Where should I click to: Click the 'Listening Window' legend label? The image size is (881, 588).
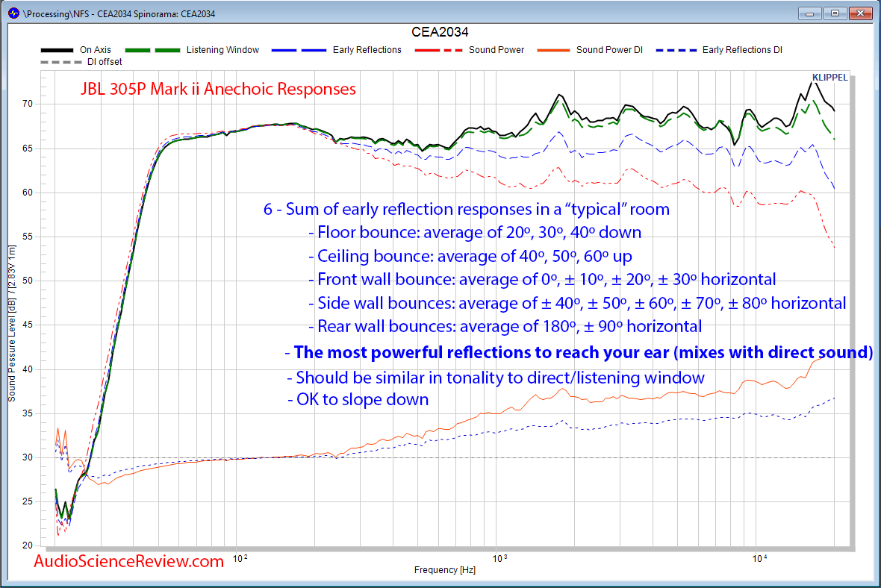coord(222,50)
